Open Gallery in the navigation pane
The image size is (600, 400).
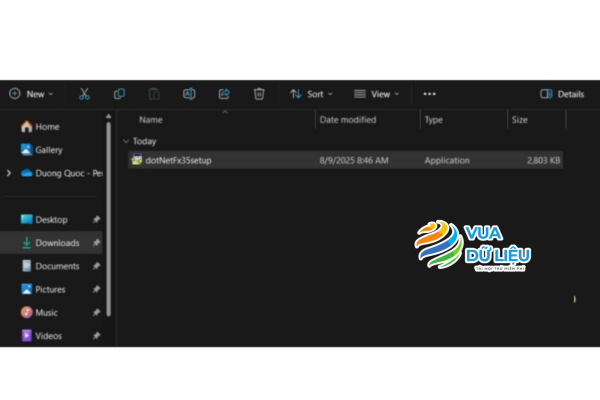click(48, 150)
